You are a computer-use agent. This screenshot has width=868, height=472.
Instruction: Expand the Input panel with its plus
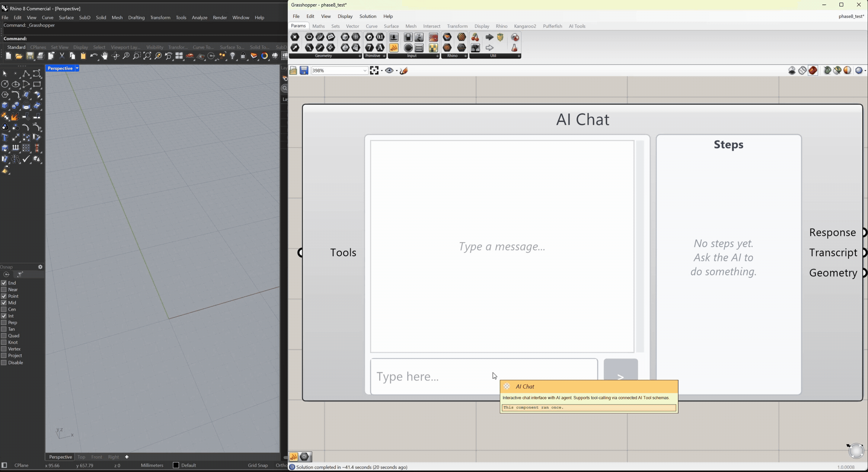[437, 56]
